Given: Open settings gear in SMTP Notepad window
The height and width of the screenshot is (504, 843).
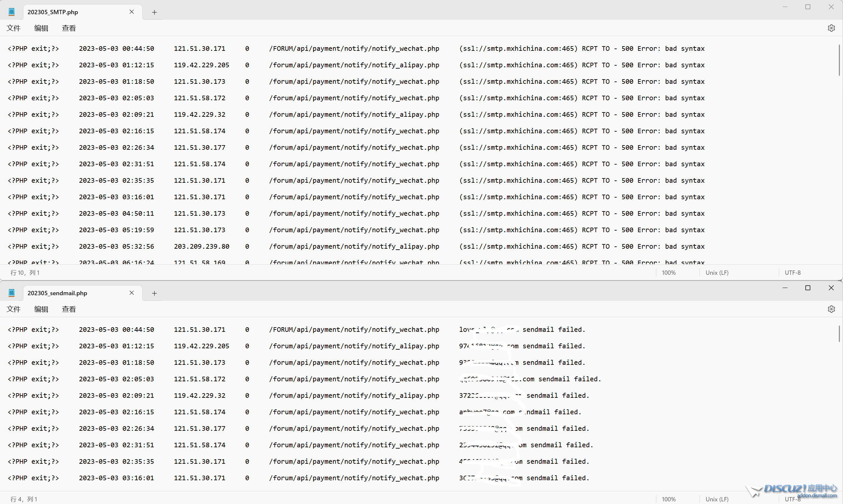Looking at the screenshot, I should click(x=831, y=28).
